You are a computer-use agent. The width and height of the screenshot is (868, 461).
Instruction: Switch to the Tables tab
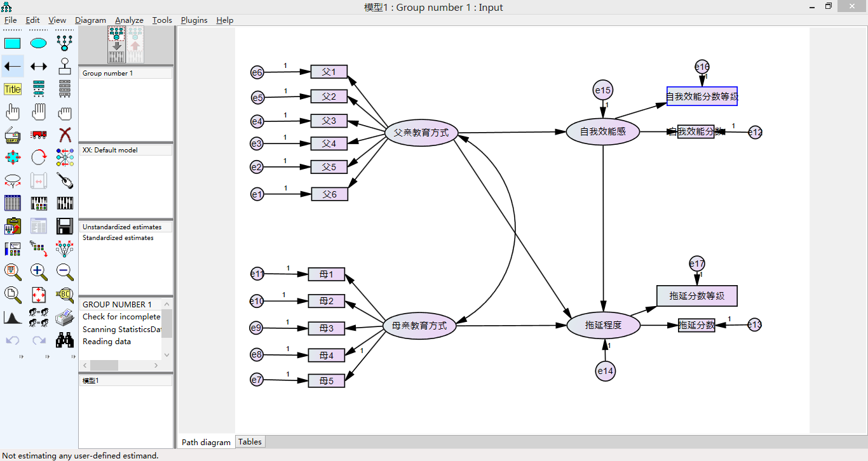point(250,442)
